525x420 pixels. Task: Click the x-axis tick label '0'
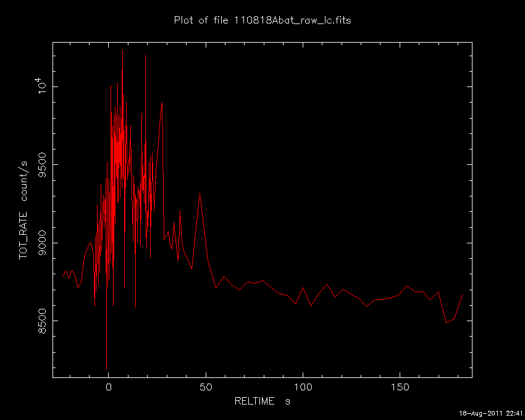coord(109,387)
